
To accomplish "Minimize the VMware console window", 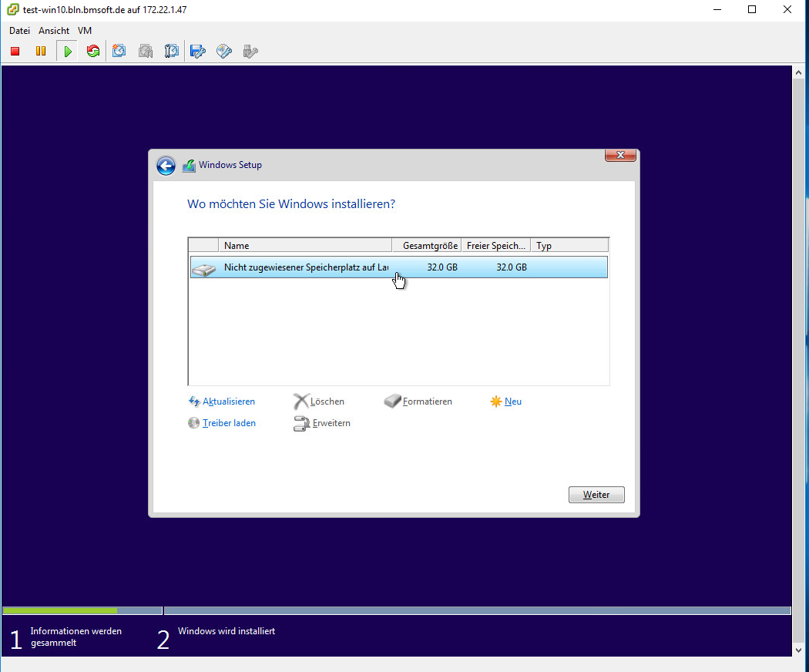I will click(x=717, y=9).
